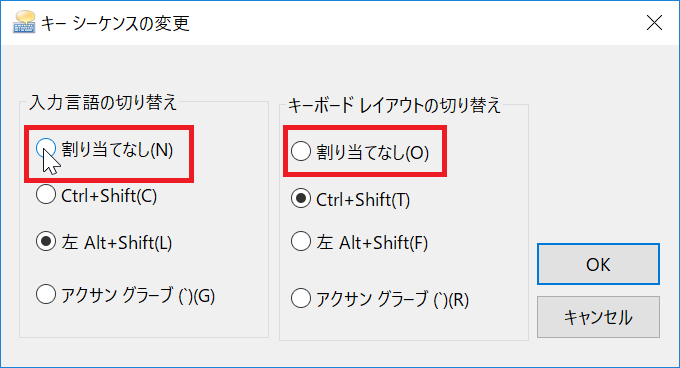The width and height of the screenshot is (680, 368).
Task: Select the 左 Alt+Shift(L) radio button
Action: [x=46, y=241]
